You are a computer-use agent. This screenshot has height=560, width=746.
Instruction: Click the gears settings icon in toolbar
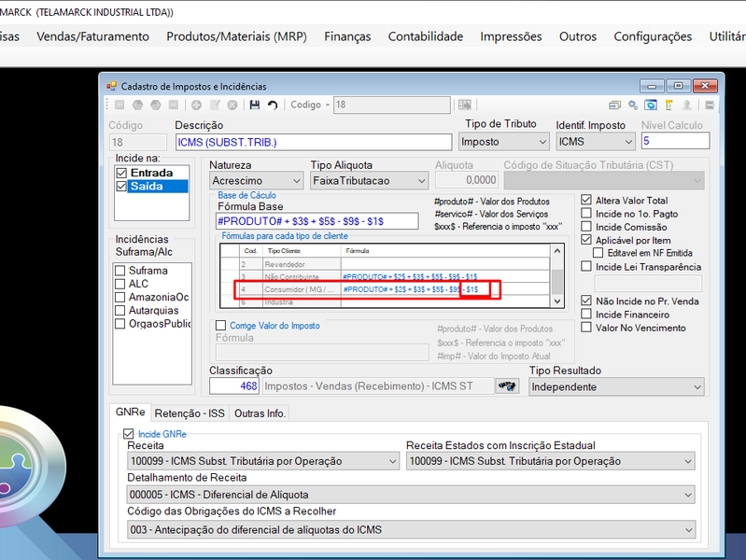click(633, 105)
